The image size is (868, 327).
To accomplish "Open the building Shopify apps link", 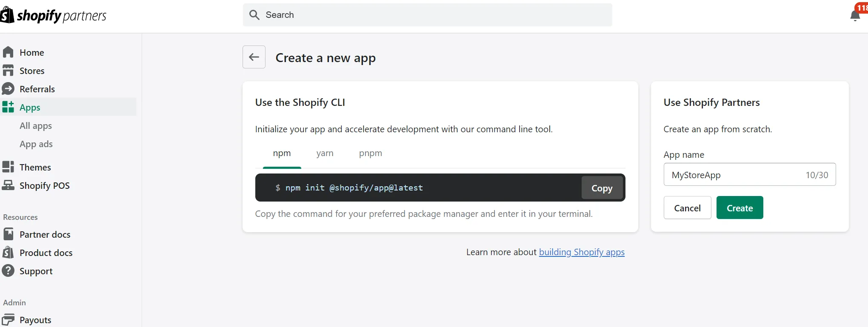I will click(582, 252).
